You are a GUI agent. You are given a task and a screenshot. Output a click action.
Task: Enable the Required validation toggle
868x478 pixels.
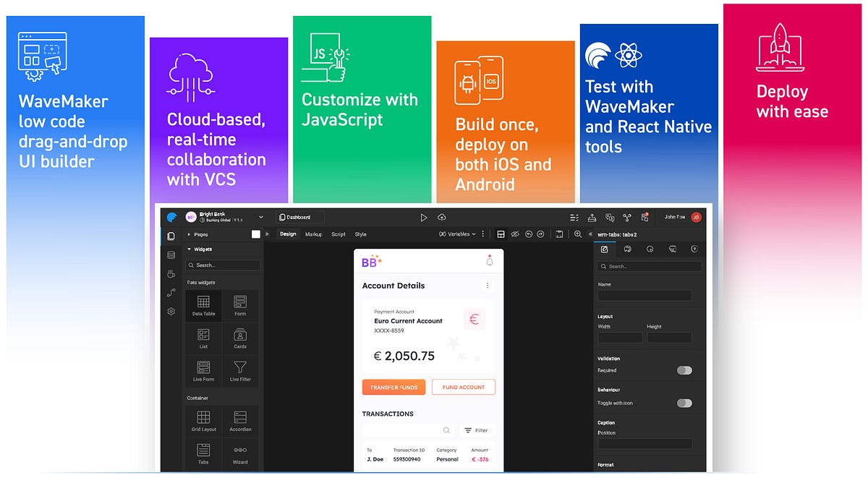683,370
